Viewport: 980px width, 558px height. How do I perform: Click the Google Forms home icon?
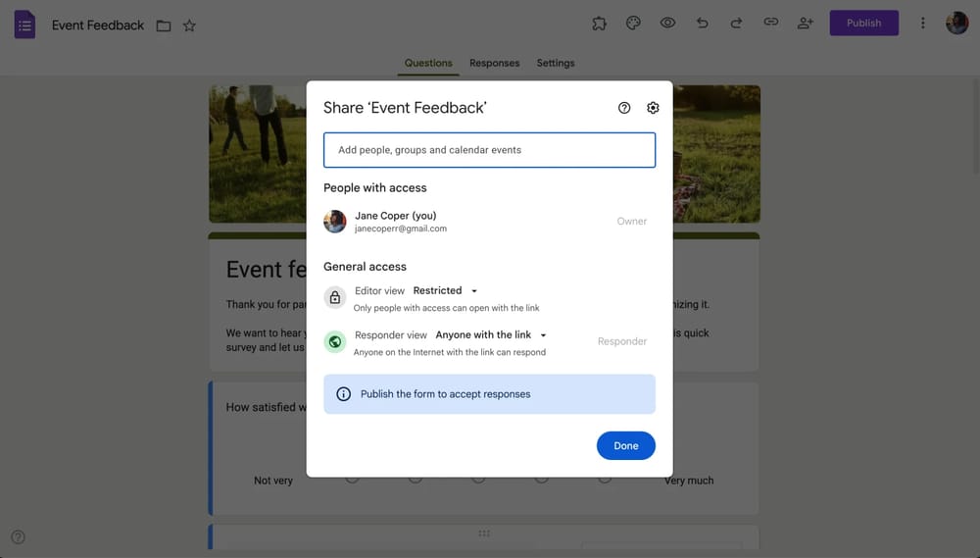(25, 25)
